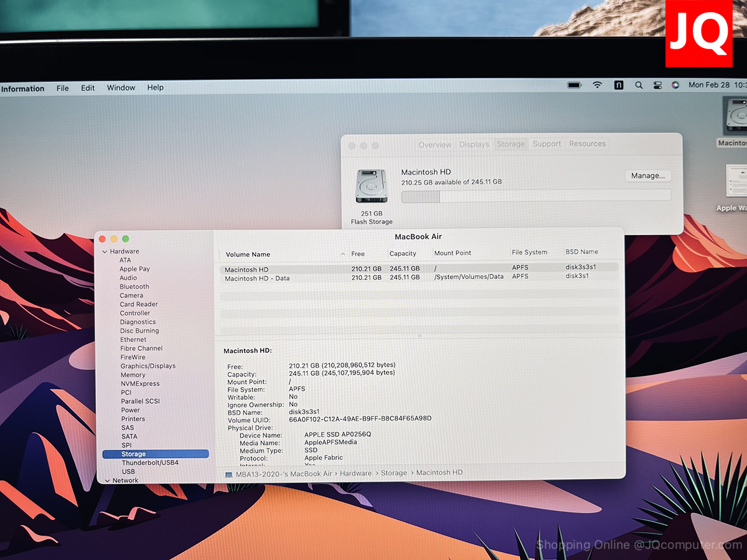Select the hard disk icon in Storage pane

click(372, 185)
